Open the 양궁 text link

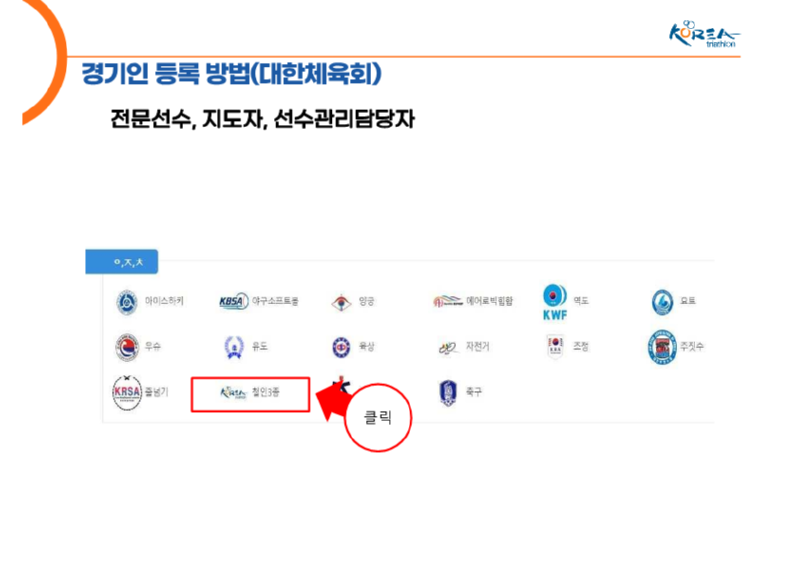point(366,301)
